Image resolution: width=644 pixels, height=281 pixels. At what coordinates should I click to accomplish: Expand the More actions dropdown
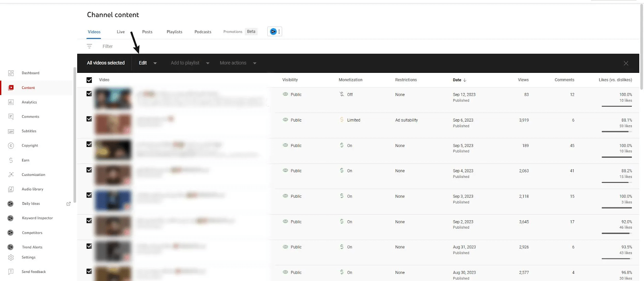[238, 63]
